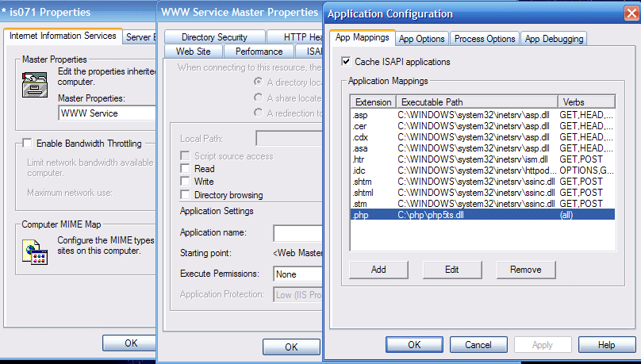The width and height of the screenshot is (641, 364).
Task: Click Help in Application Configuration dialog
Action: pos(607,345)
